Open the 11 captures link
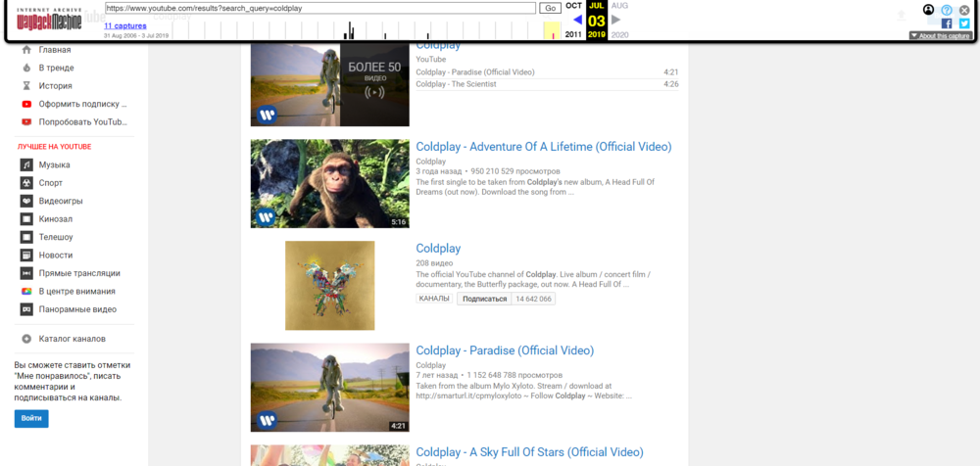Viewport: 980px width, 466px height. click(x=125, y=25)
